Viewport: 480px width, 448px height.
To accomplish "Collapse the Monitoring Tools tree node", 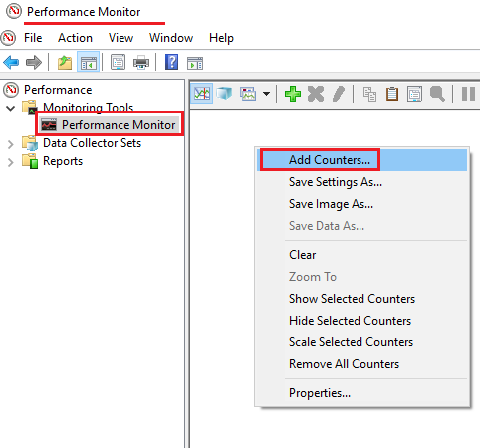I will click(11, 108).
